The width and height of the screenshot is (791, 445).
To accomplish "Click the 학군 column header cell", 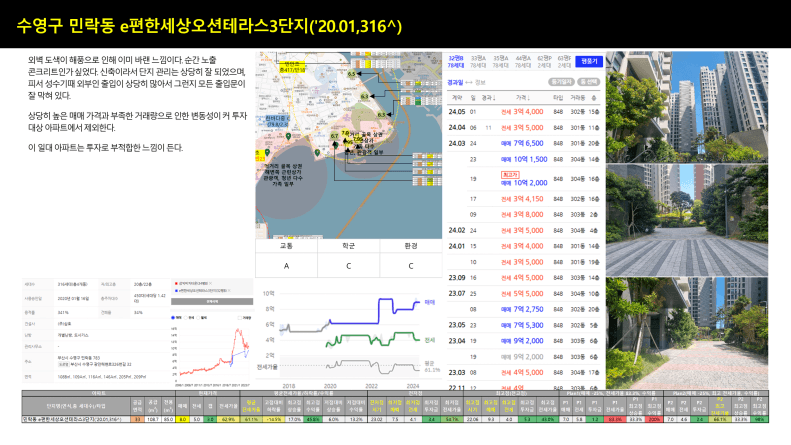I will [349, 246].
